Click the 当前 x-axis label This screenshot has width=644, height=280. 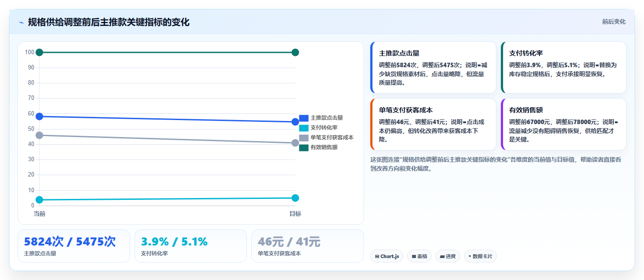coord(39,214)
